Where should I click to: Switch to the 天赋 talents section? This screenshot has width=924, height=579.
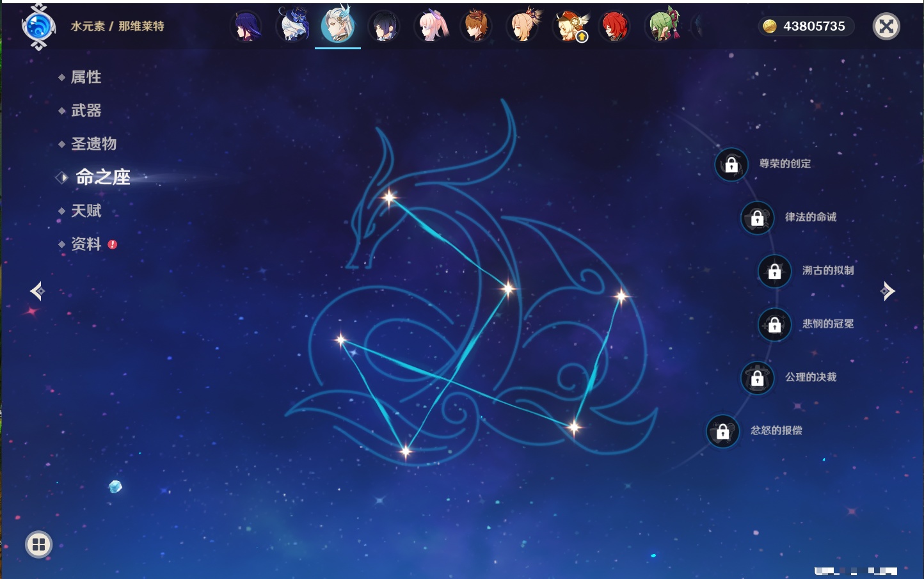(85, 210)
